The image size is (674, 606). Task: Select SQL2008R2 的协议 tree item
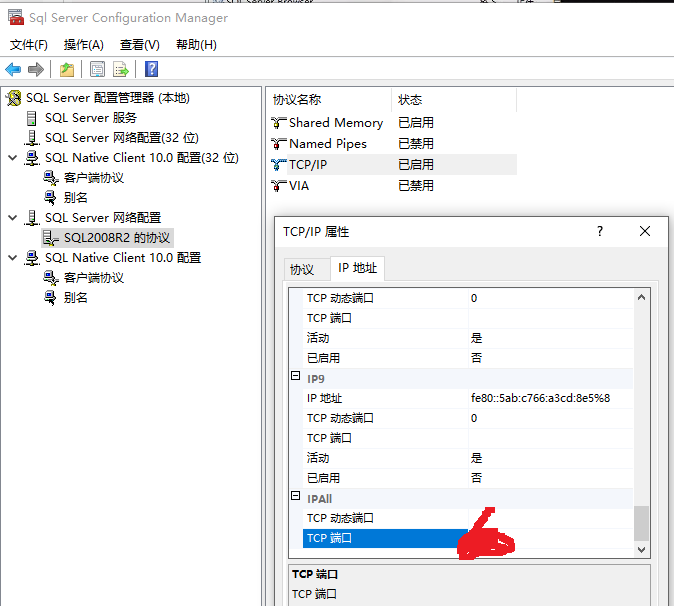pyautogui.click(x=116, y=238)
